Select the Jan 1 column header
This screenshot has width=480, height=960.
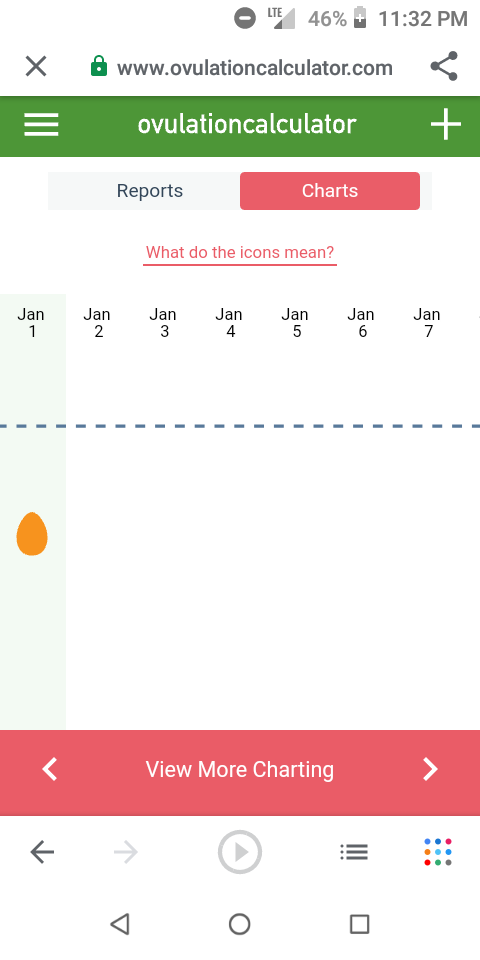[31, 323]
